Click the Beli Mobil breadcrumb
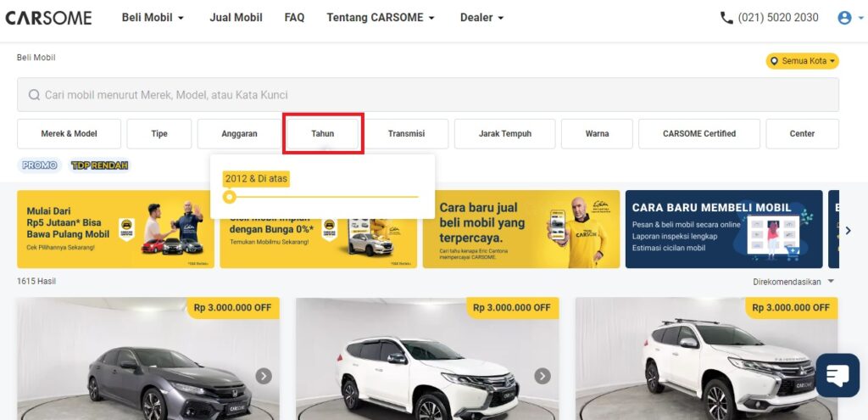The height and width of the screenshot is (420, 868). click(x=36, y=58)
